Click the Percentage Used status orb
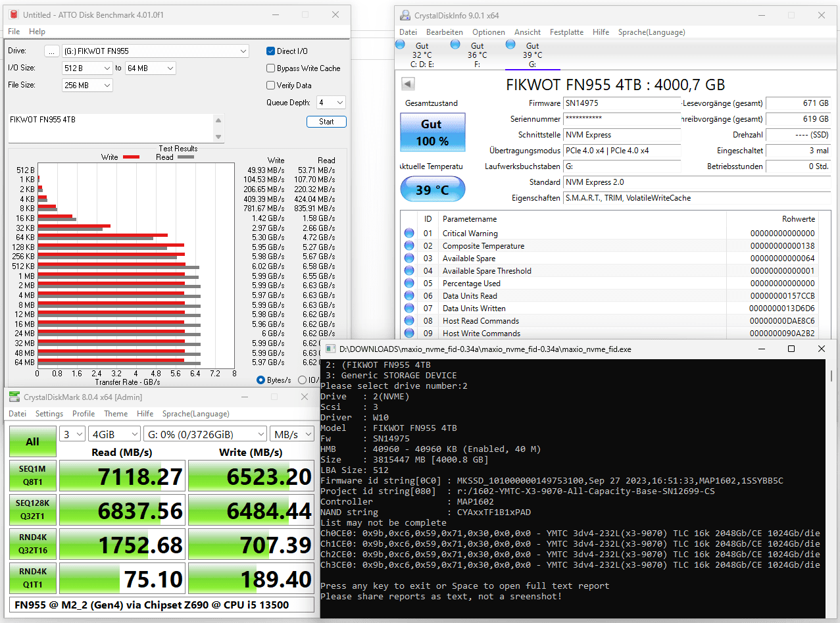This screenshot has height=623, width=840. [x=409, y=283]
